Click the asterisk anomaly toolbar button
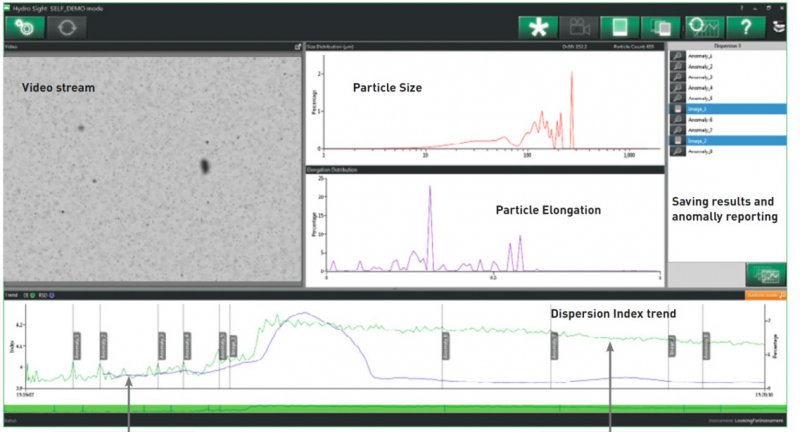The height and width of the screenshot is (432, 800). (538, 27)
